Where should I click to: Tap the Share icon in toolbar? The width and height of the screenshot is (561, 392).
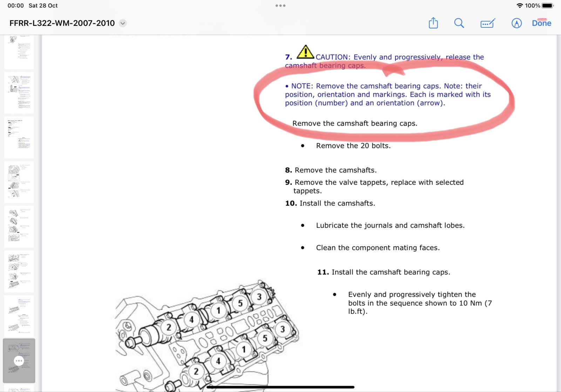pos(433,23)
